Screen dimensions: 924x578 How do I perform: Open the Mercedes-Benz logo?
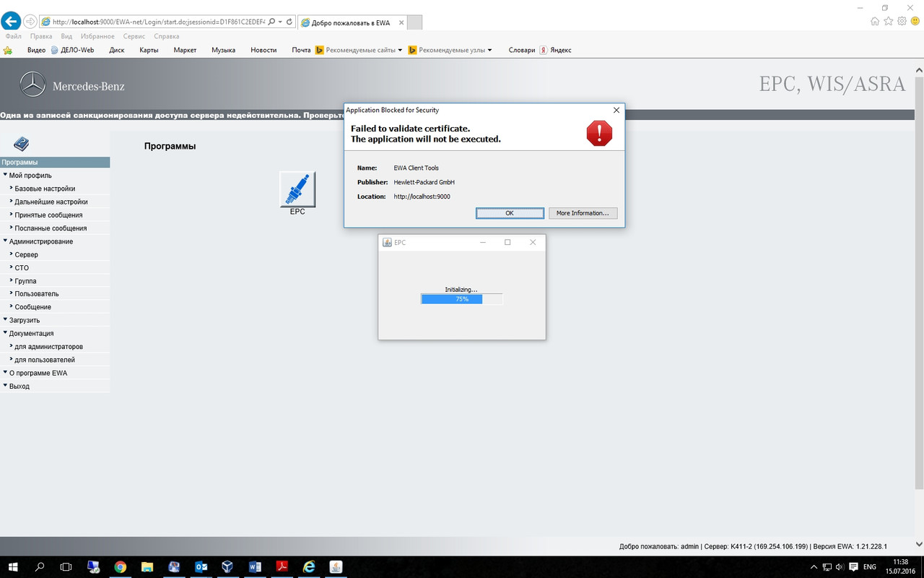(x=32, y=85)
